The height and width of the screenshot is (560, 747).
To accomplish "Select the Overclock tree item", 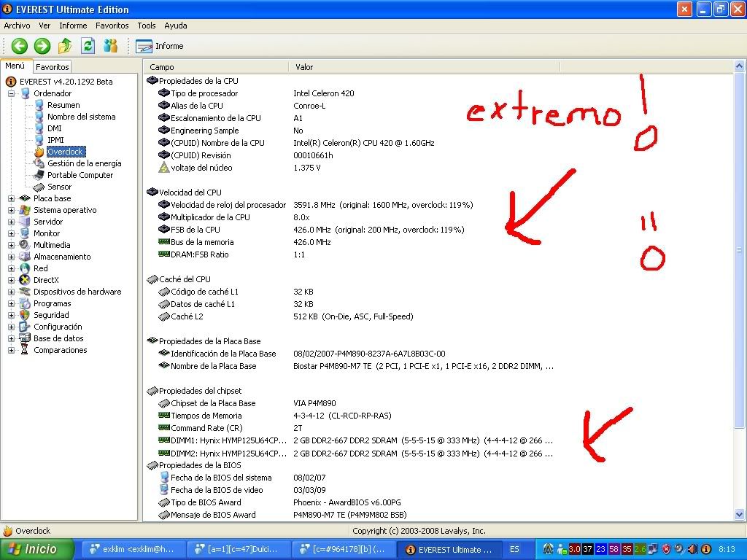I will pos(65,152).
